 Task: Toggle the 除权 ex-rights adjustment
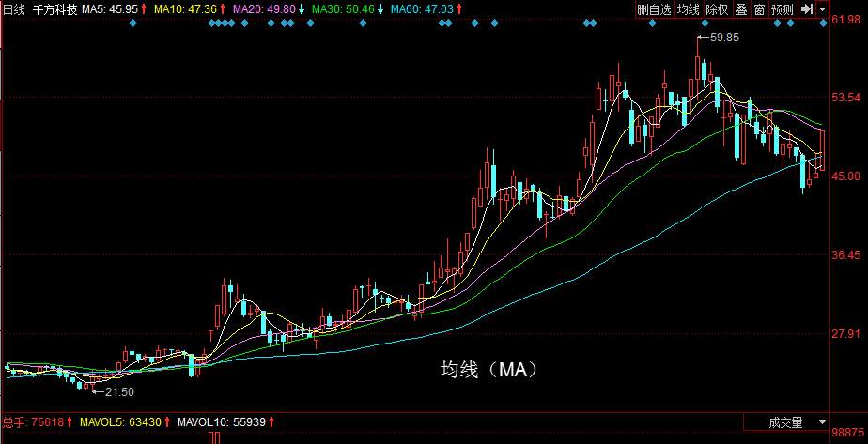[x=717, y=9]
